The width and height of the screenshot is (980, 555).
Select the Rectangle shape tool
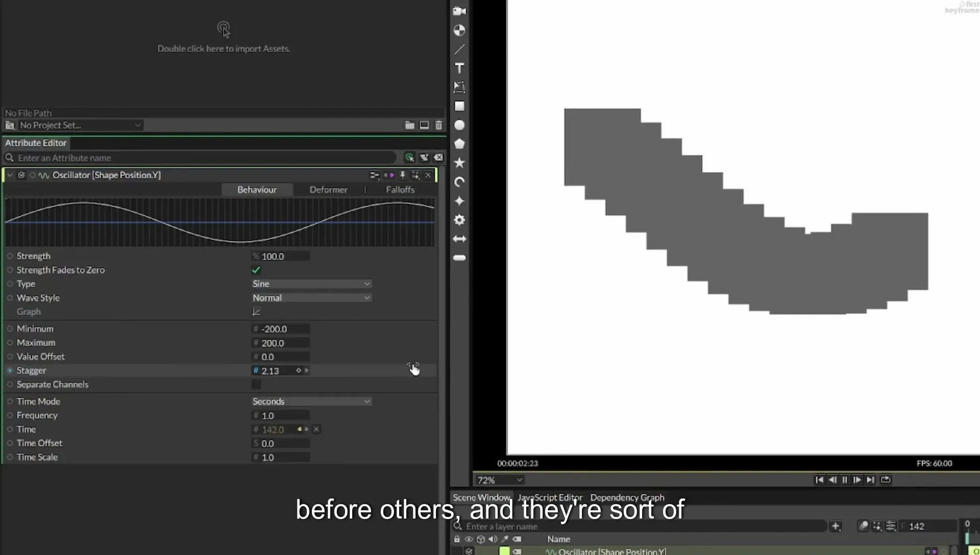459,106
